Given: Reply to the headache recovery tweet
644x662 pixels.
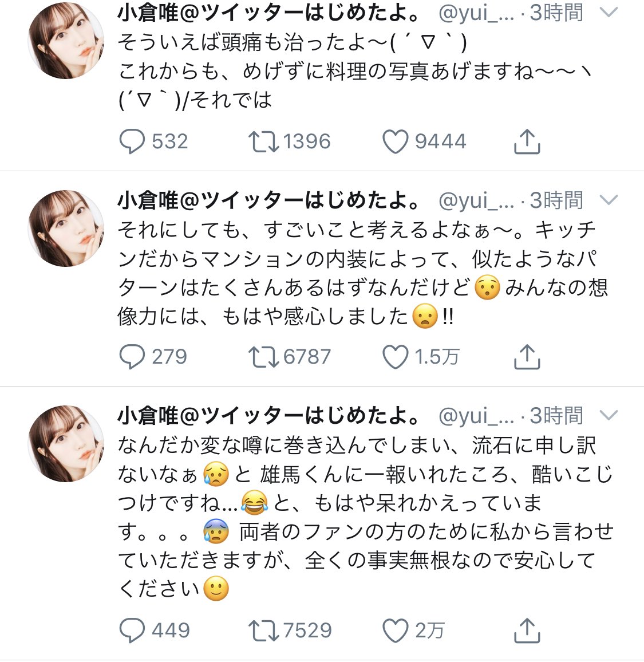Looking at the screenshot, I should [x=132, y=141].
